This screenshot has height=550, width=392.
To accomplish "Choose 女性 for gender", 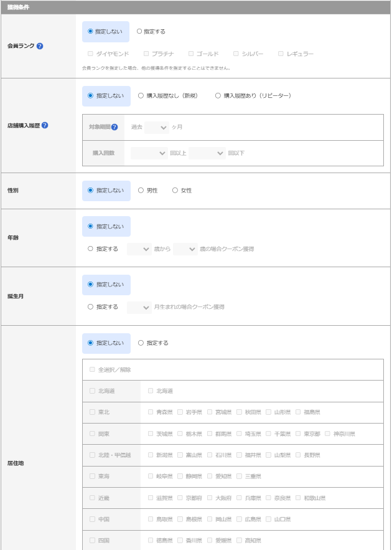I will pyautogui.click(x=175, y=191).
